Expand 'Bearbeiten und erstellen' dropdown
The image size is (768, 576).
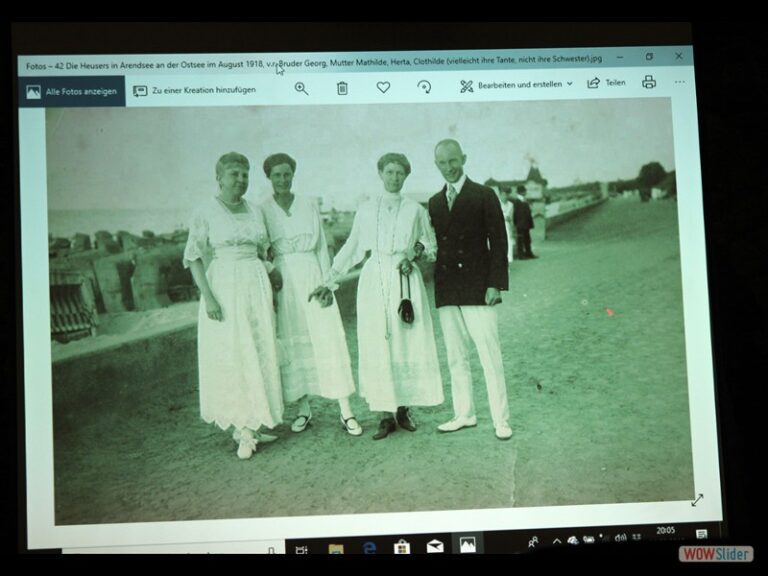(x=516, y=85)
